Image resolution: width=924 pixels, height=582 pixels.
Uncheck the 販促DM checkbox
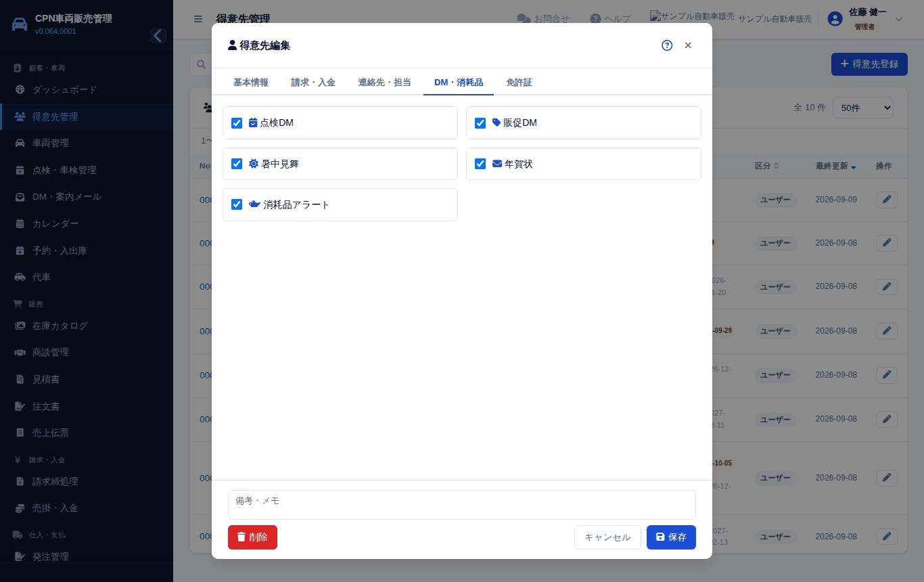click(480, 123)
